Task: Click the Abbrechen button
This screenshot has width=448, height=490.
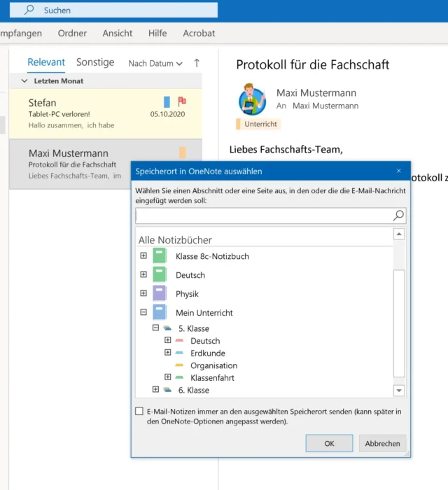Action: click(382, 443)
